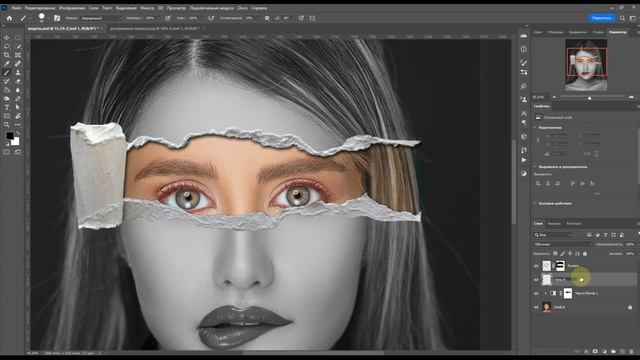Select the Lasso tool
The height and width of the screenshot is (360, 640).
(7, 46)
